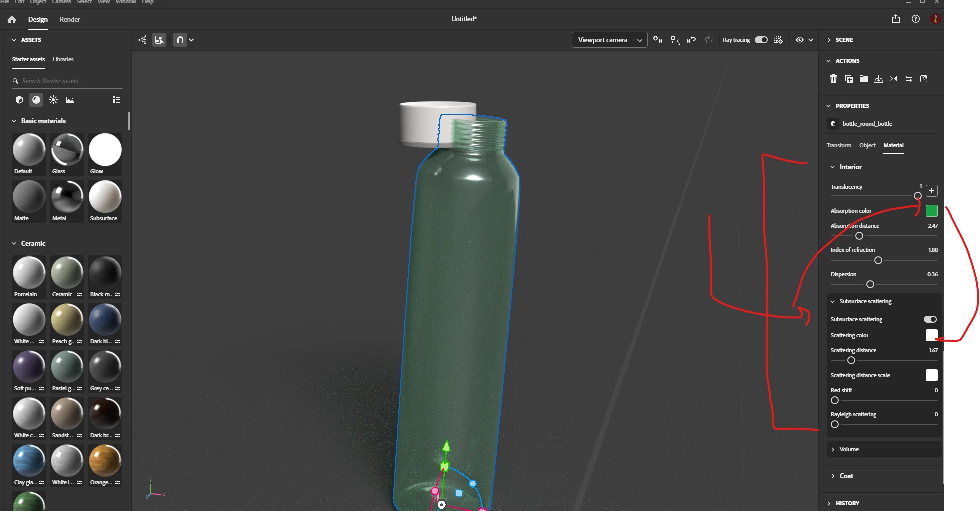Click the frame selection camera icon
Image resolution: width=980 pixels, height=511 pixels.
point(675,40)
